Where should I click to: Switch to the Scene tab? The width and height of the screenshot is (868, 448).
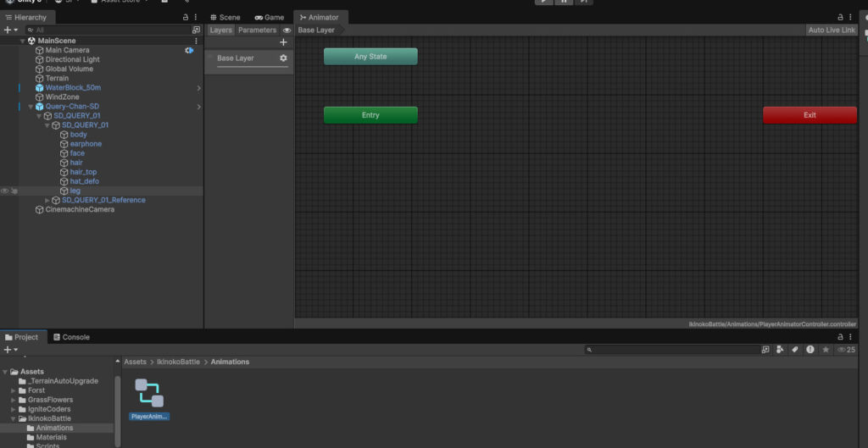coord(225,17)
